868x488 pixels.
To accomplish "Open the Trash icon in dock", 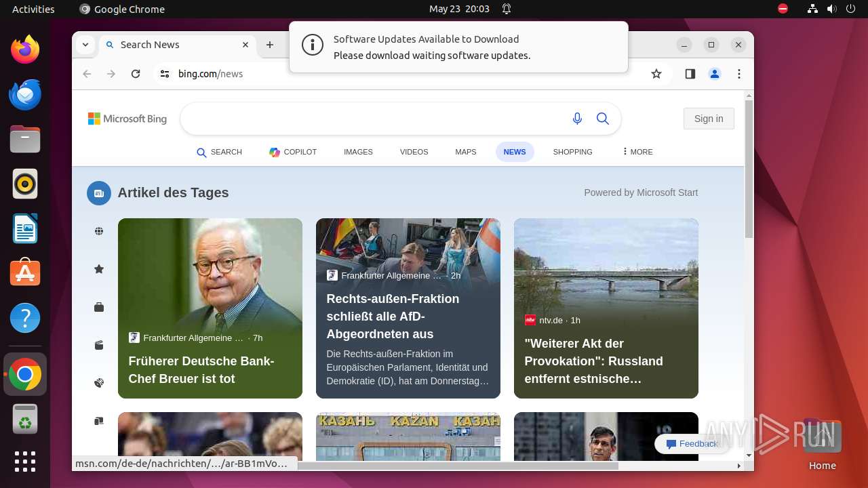I will click(25, 420).
